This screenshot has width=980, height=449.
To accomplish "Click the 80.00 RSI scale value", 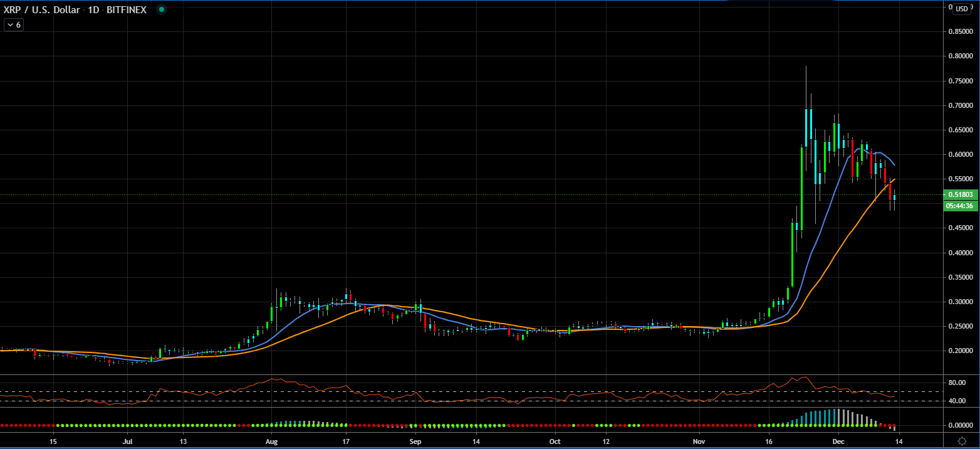I will point(956,382).
